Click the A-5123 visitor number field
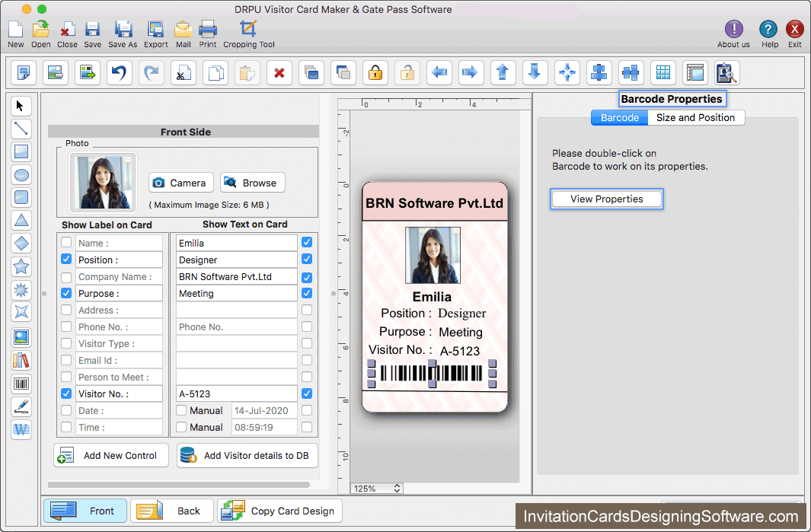 (236, 393)
